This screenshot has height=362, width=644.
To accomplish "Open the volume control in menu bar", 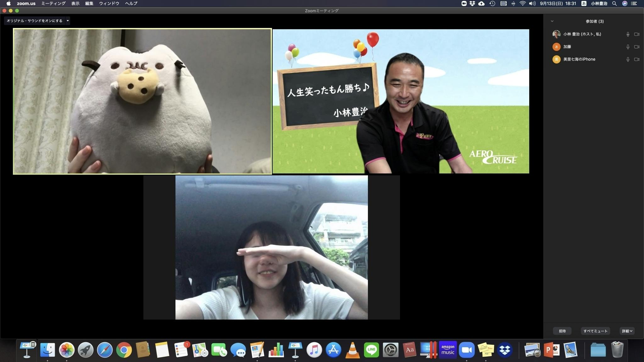I will pyautogui.click(x=532, y=3).
